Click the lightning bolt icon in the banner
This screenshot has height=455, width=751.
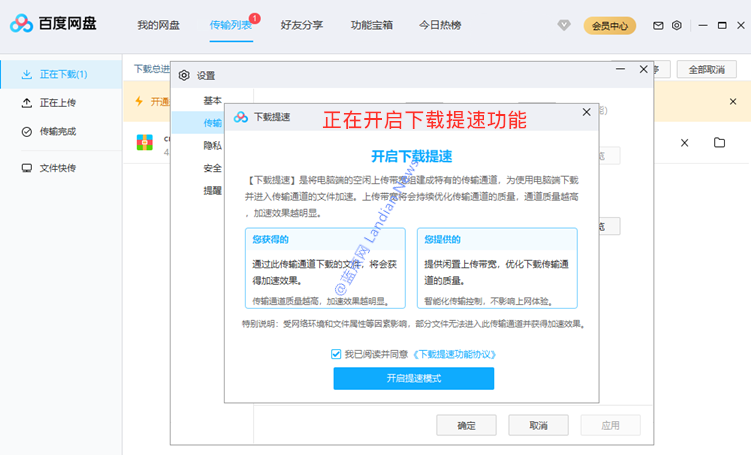139,101
